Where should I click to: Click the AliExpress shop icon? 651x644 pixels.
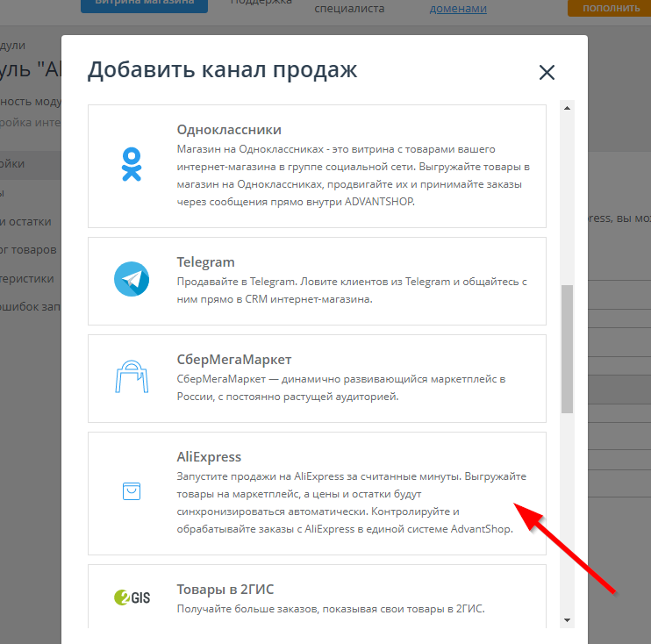point(132,491)
